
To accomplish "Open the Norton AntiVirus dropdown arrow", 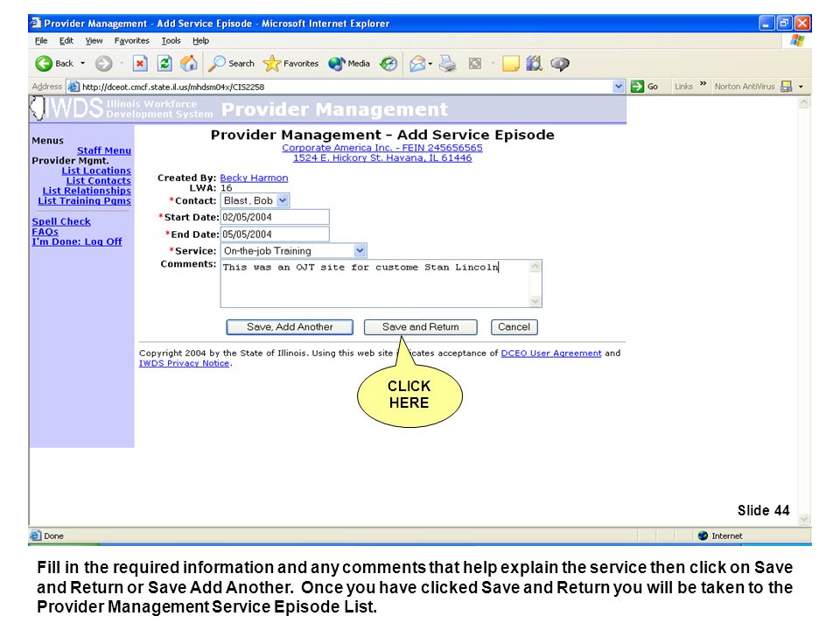I will tap(801, 87).
